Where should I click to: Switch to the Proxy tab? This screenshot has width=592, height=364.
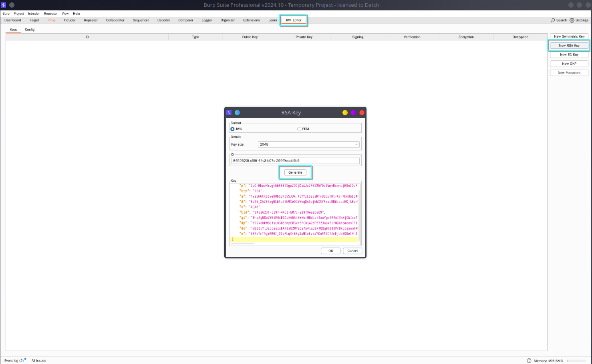(x=52, y=20)
